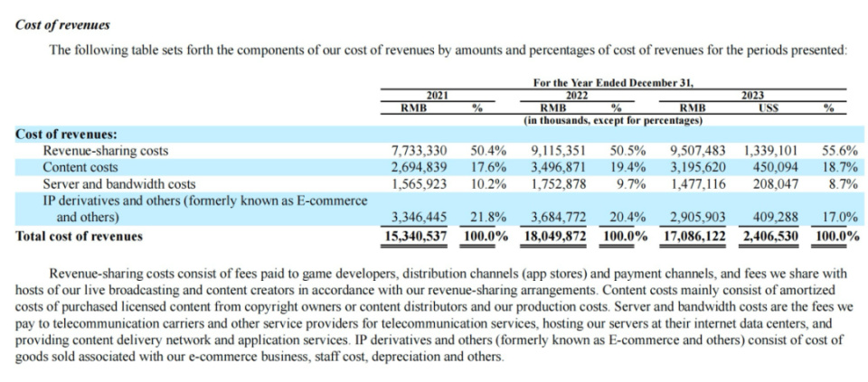Viewport: 868px width, 382px height.
Task: Select the 2,406,530 US$ total
Action: (774, 236)
